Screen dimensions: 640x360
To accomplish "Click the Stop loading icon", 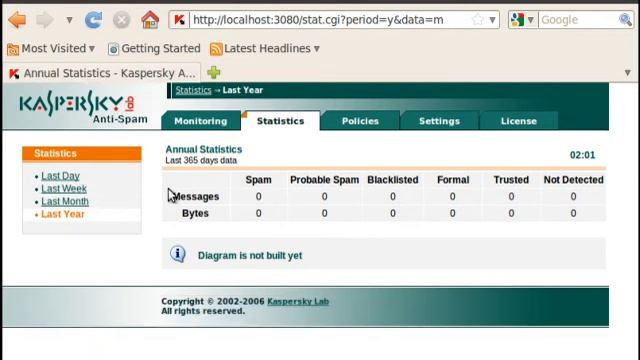I will 121,20.
